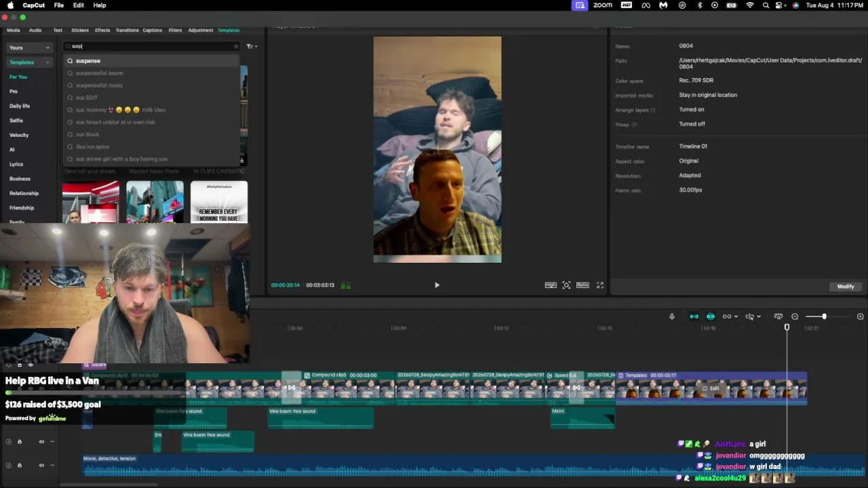Toggle clip linkage in timeline toolbar
This screenshot has height=488, width=868.
coord(727,317)
